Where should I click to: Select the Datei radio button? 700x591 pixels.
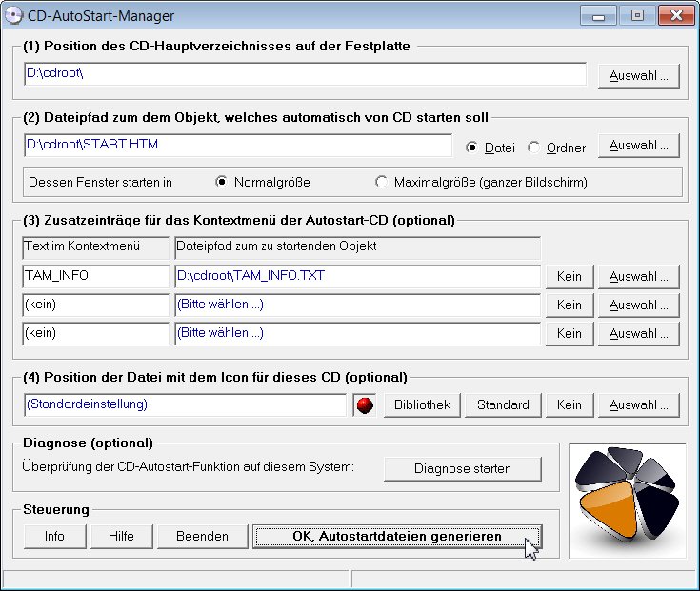point(471,148)
